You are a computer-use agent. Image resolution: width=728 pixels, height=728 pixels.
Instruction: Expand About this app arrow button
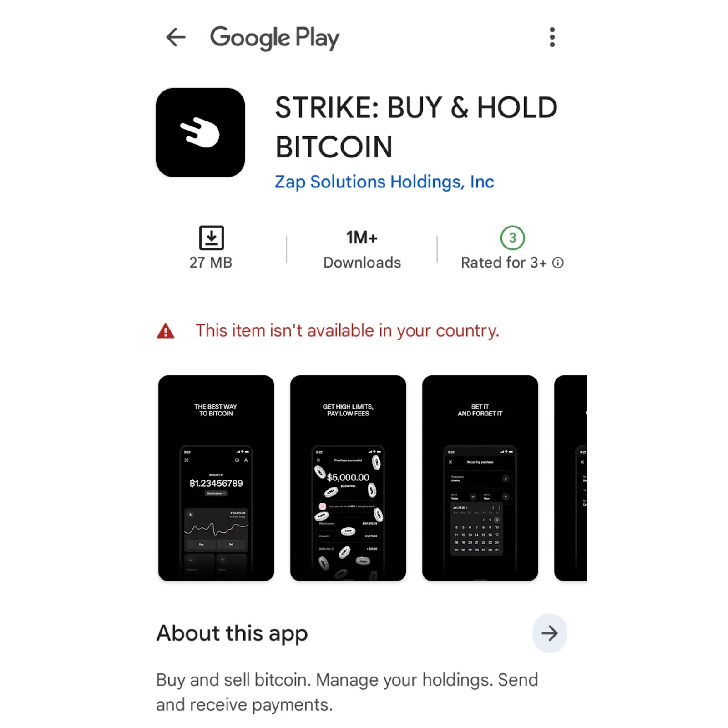(x=549, y=633)
